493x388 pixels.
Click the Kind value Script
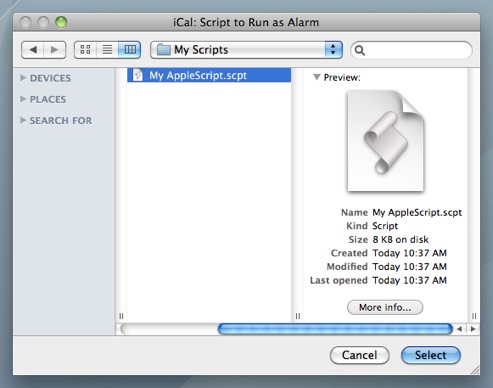[x=385, y=226]
